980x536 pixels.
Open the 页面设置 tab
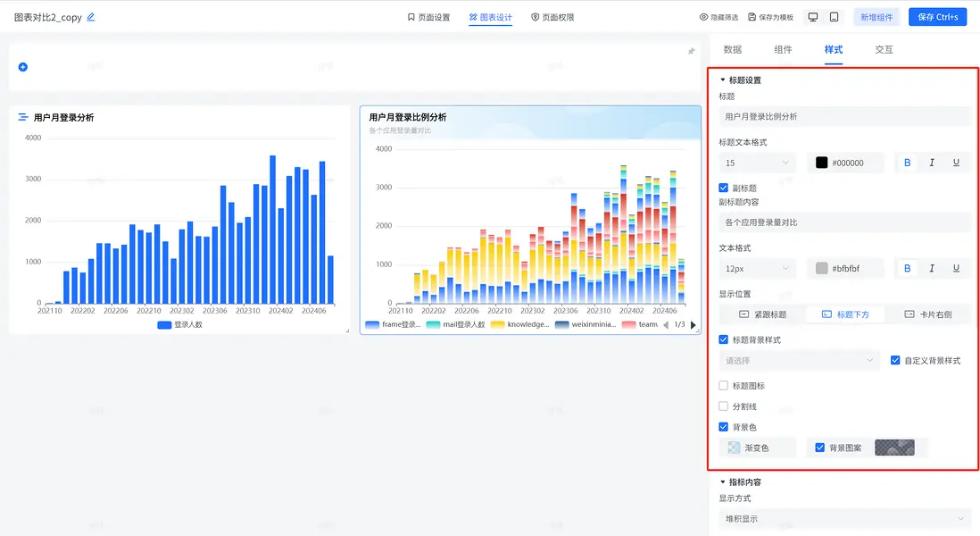(428, 17)
